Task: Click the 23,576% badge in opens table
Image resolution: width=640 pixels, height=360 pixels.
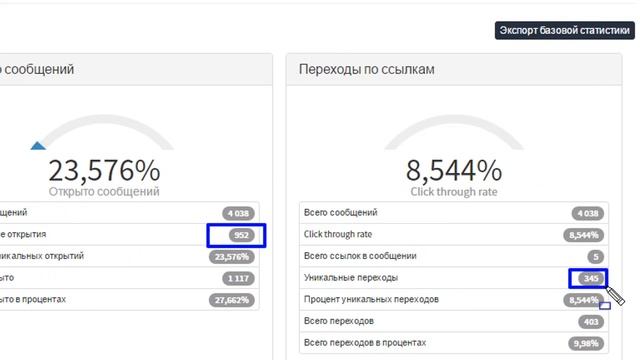Action: [x=231, y=257]
